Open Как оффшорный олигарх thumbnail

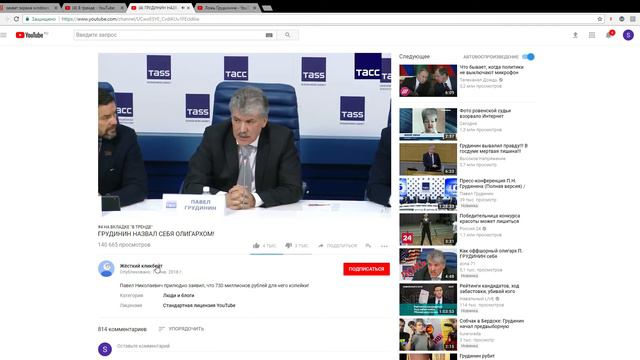pos(428,264)
